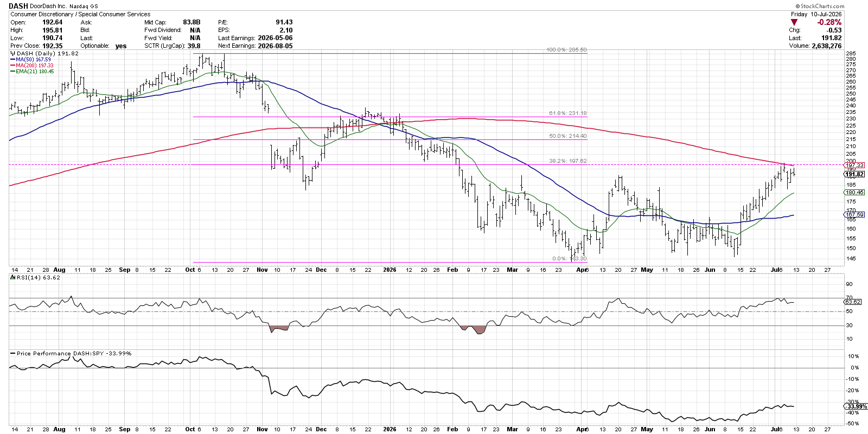
Task: Click the StockCharts.com copyright watermark
Action: click(819, 6)
